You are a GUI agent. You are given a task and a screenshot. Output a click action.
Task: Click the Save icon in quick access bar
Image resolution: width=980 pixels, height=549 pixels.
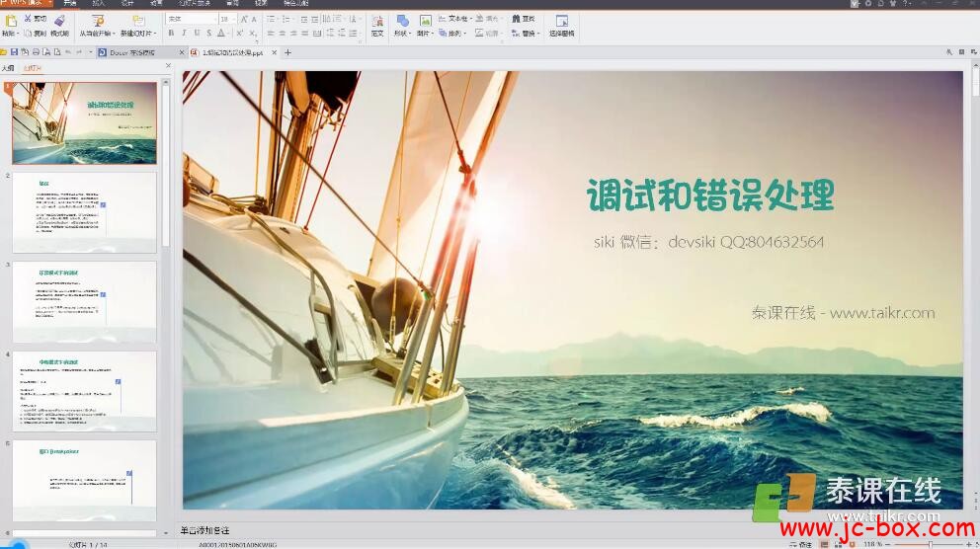[x=15, y=52]
